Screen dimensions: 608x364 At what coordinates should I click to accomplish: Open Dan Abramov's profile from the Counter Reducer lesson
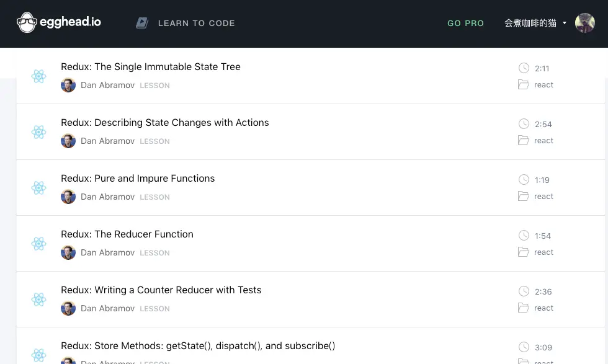(x=107, y=308)
